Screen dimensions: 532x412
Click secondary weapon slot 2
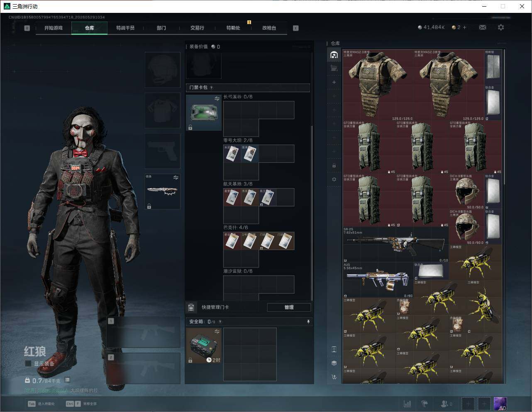[143, 368]
